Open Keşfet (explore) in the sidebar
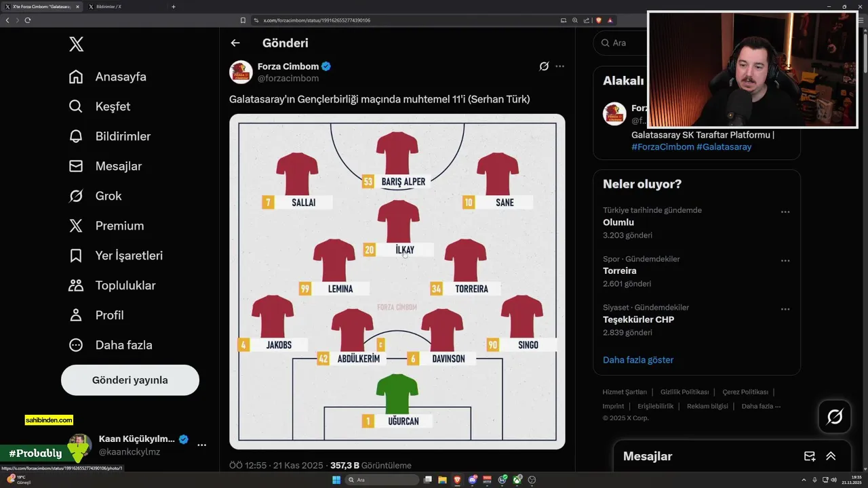868x488 pixels. point(100,106)
